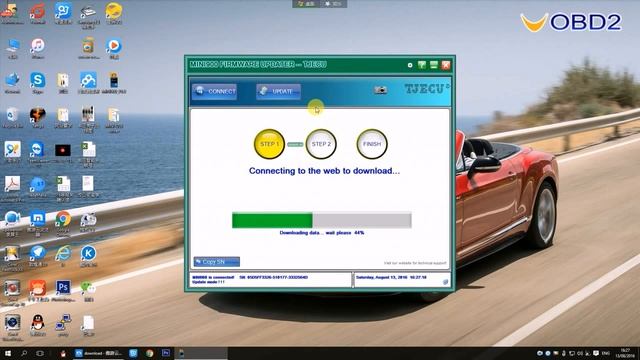The image size is (640, 360).
Task: Open the blue camera recorder desktop shortcut
Action: [x=12, y=222]
